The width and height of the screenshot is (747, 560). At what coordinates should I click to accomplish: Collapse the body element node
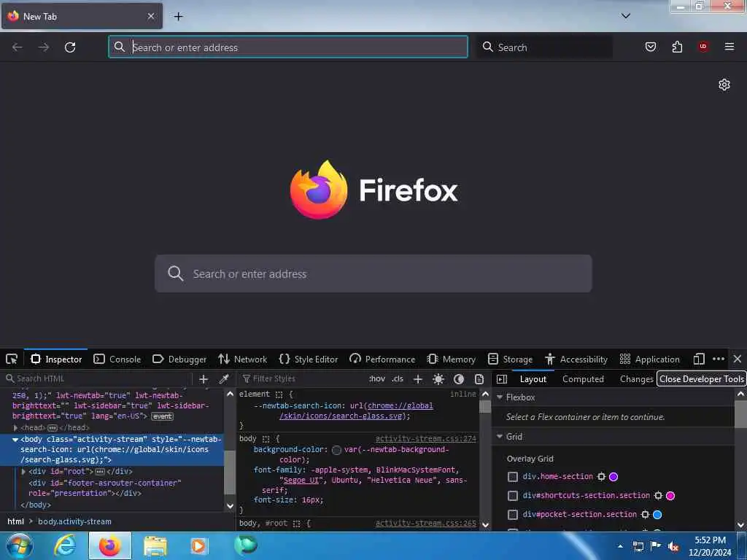(15, 439)
